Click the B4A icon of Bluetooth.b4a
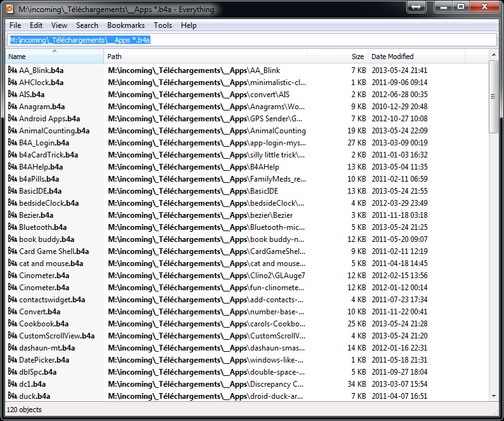 click(x=13, y=227)
